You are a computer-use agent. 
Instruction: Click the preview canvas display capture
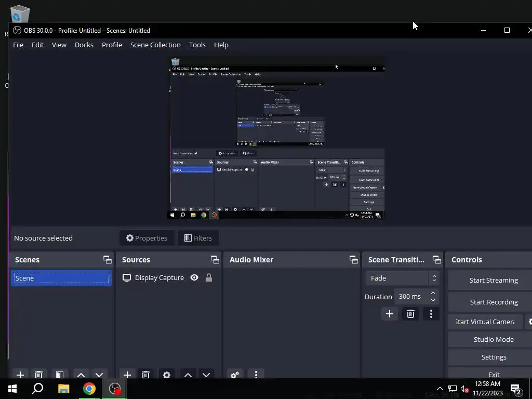click(x=276, y=138)
